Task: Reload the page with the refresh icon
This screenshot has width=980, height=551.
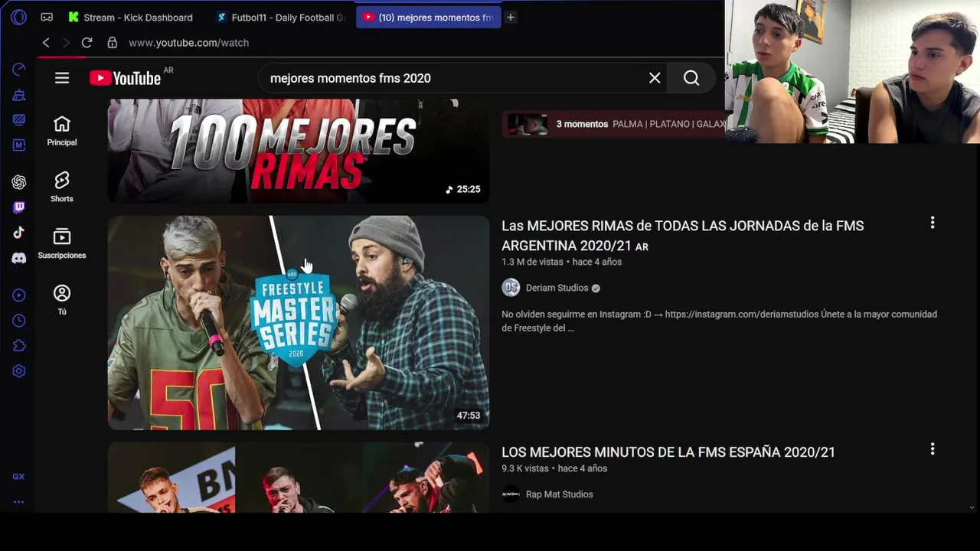Action: [x=87, y=43]
